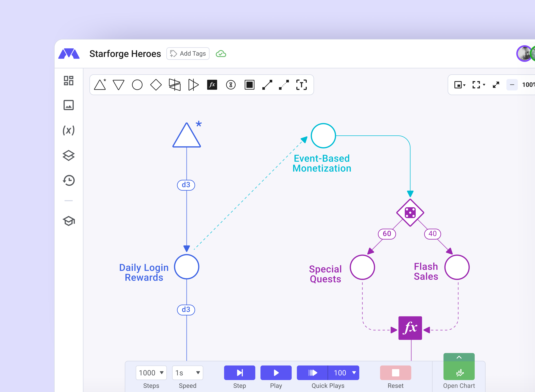Select the State Connection dashed line tool

[284, 85]
